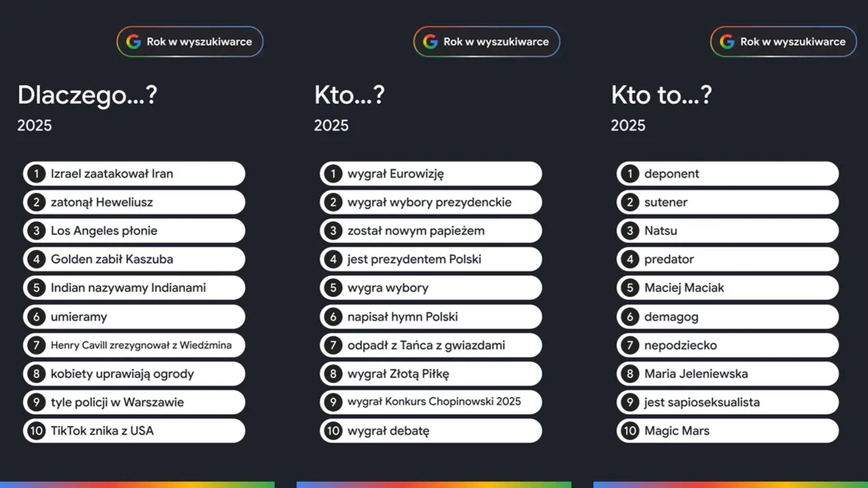Click the Google logo in the Kto panel

(431, 42)
